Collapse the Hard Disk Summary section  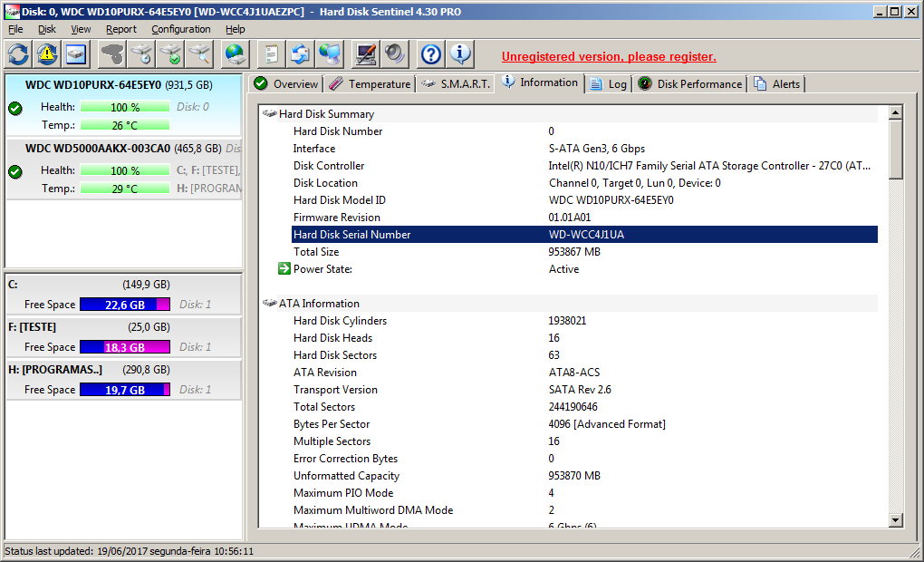click(269, 114)
